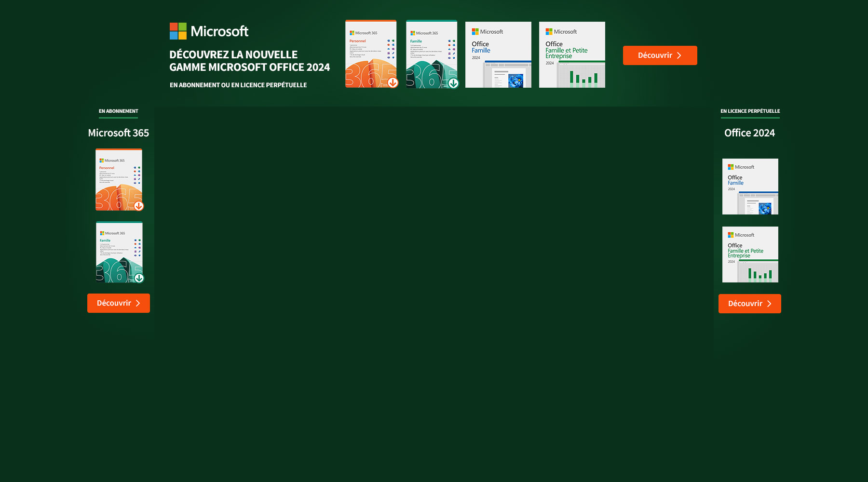Open Microsoft 365 Personnel box in top banner

click(371, 54)
